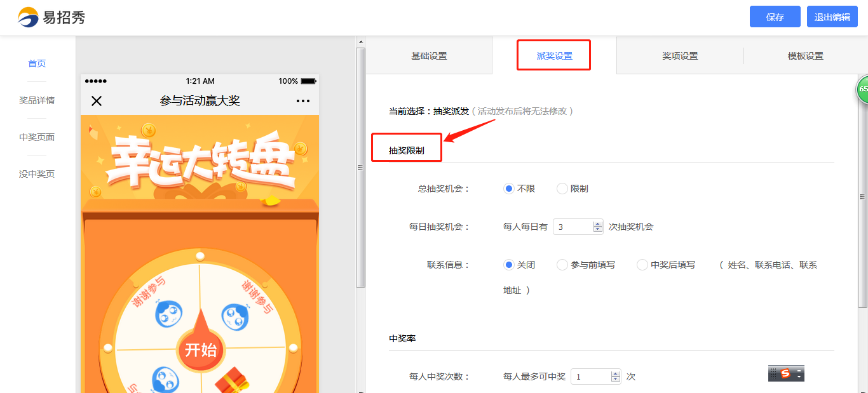Viewport: 868px width, 393px height.
Task: Click the splitter handle between preview and settings
Action: pos(360,168)
